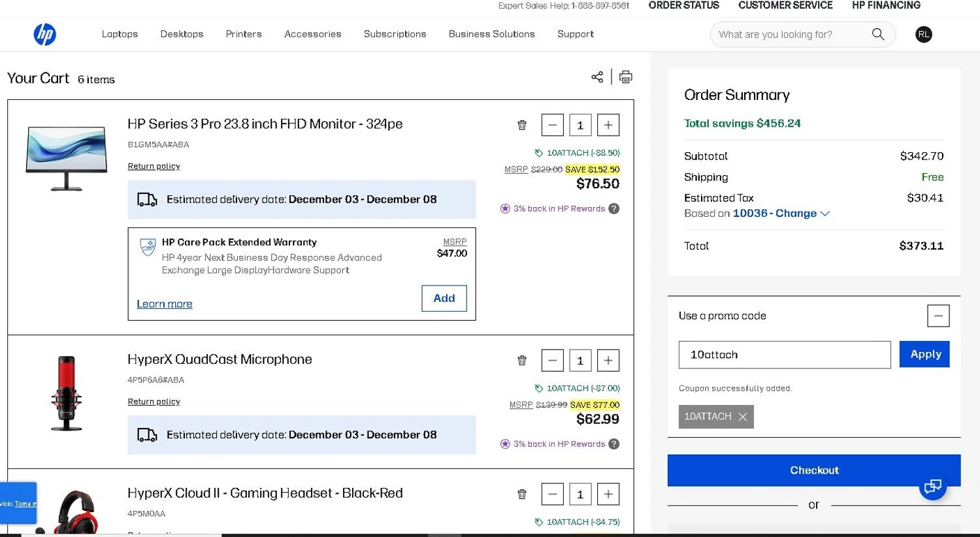Click the blue notification popup at left edge
This screenshot has height=537, width=980.
click(x=18, y=503)
